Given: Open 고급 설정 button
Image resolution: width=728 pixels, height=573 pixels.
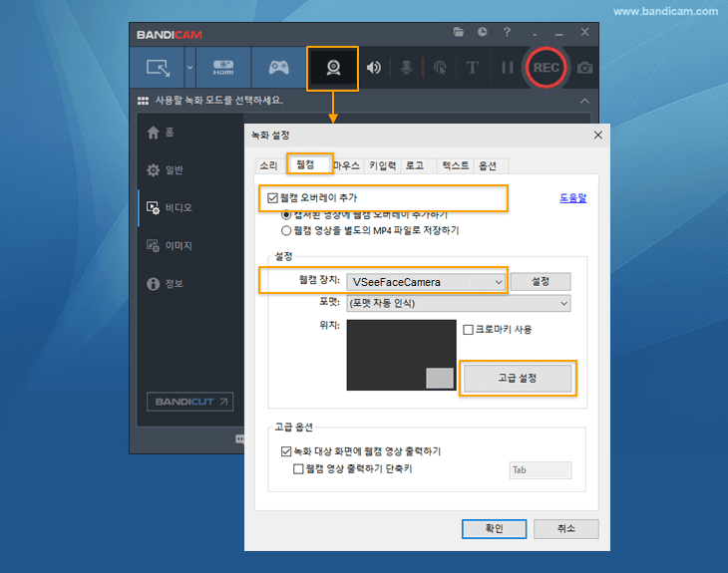Looking at the screenshot, I should coord(518,378).
